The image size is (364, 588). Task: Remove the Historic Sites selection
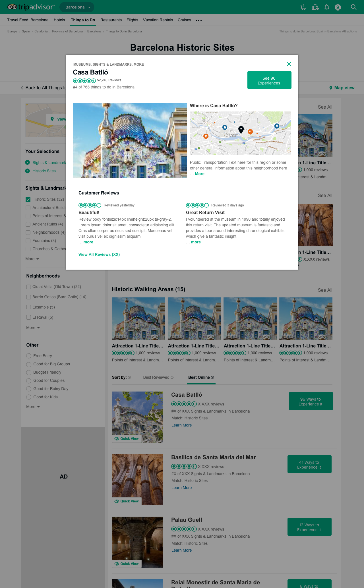coord(28,171)
